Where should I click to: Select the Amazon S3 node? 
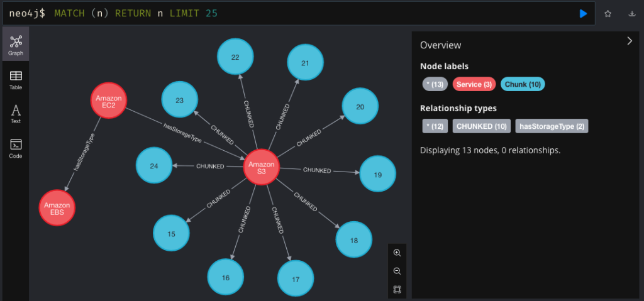(x=262, y=168)
